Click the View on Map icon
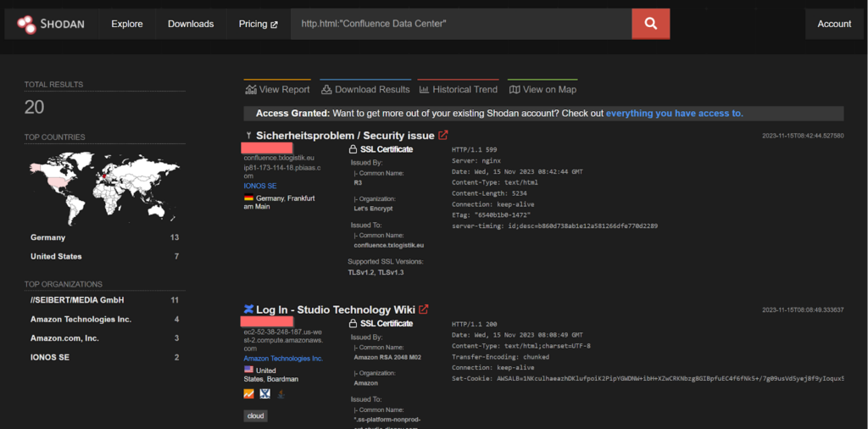868x429 pixels. 515,90
